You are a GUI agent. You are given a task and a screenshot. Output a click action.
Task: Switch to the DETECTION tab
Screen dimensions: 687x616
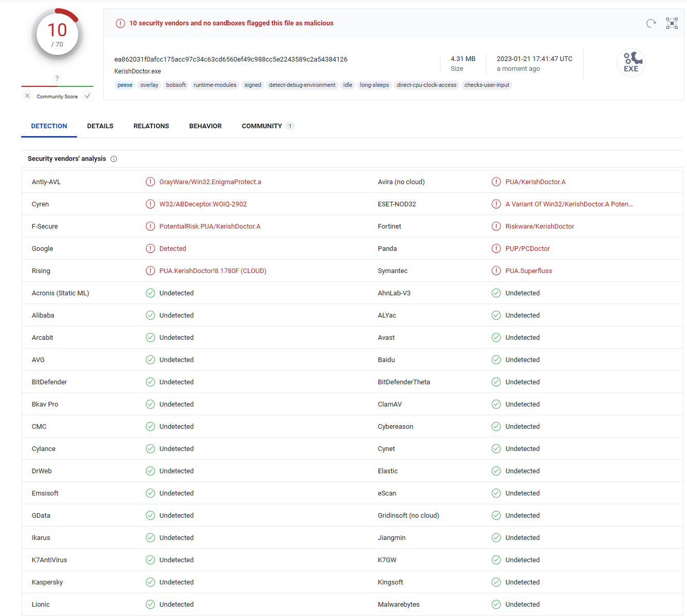[x=49, y=126]
